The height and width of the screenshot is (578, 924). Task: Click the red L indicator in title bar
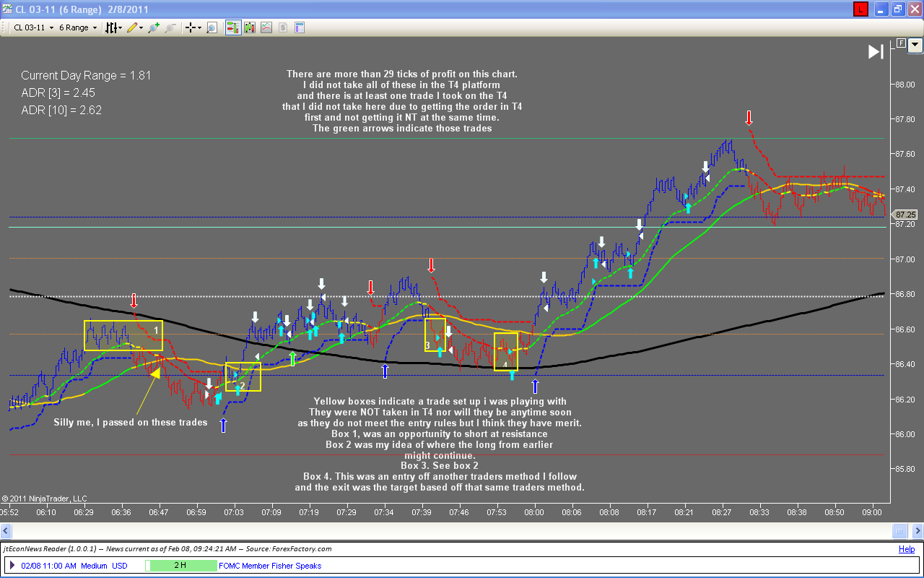tap(861, 9)
